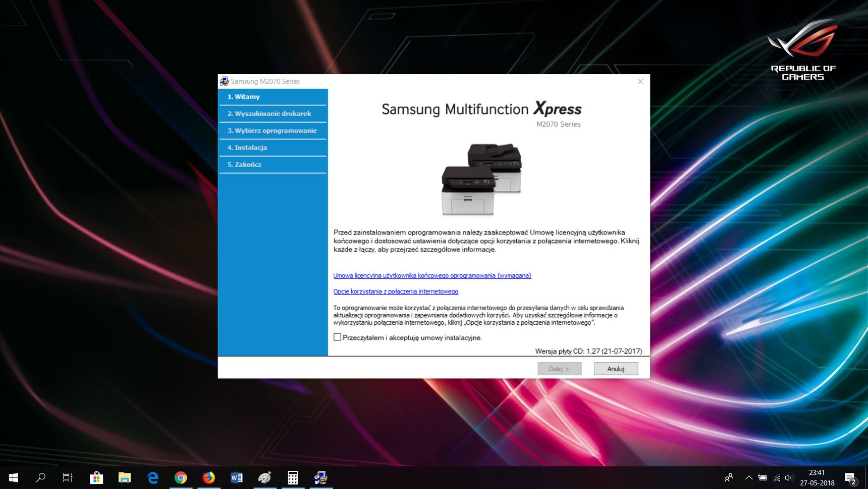Open the network Wi-Fi tray icon
Viewport: 868px width, 489px height.
777,477
